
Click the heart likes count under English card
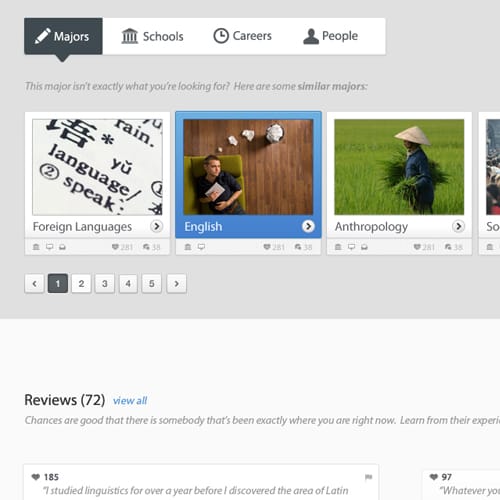click(x=274, y=247)
